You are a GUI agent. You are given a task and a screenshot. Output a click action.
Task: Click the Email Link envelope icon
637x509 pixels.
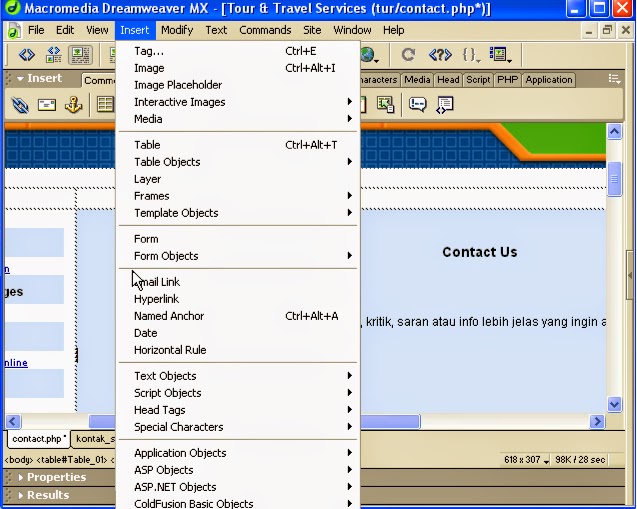(47, 105)
